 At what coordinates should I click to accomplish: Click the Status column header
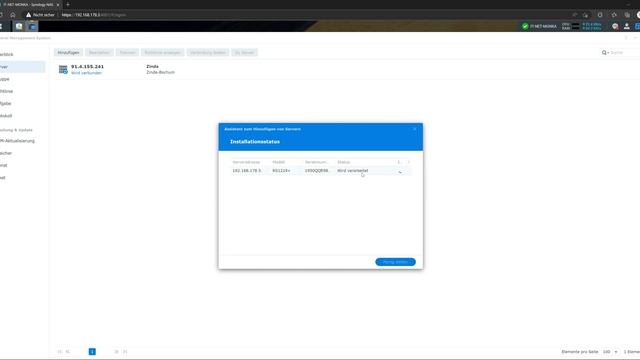[x=344, y=162]
